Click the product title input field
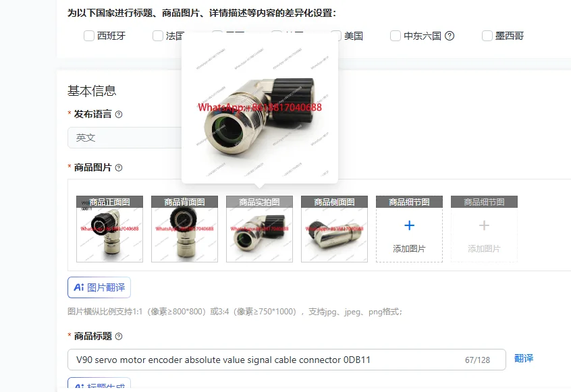 [x=287, y=360]
